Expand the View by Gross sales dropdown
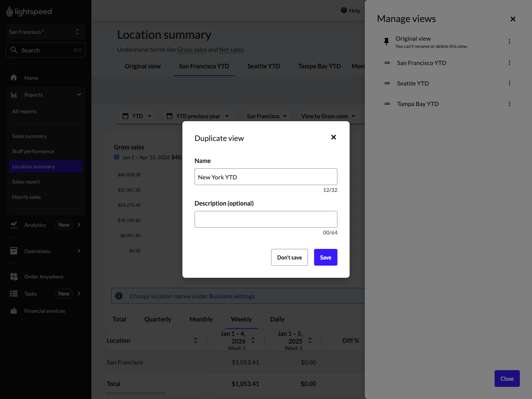Viewport: 532px width, 399px height. (x=328, y=116)
